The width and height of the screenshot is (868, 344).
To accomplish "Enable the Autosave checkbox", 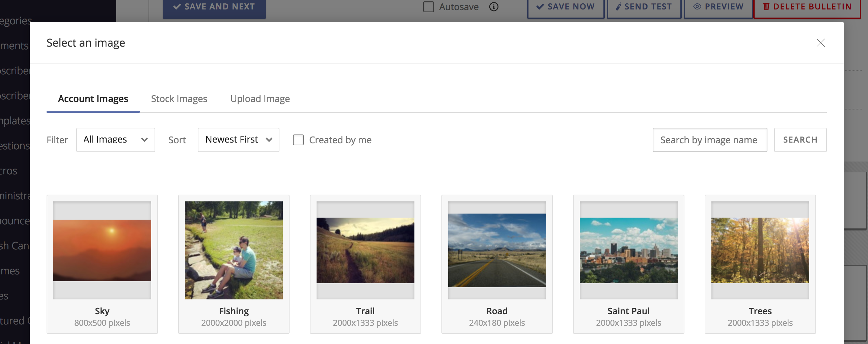I will (x=428, y=6).
